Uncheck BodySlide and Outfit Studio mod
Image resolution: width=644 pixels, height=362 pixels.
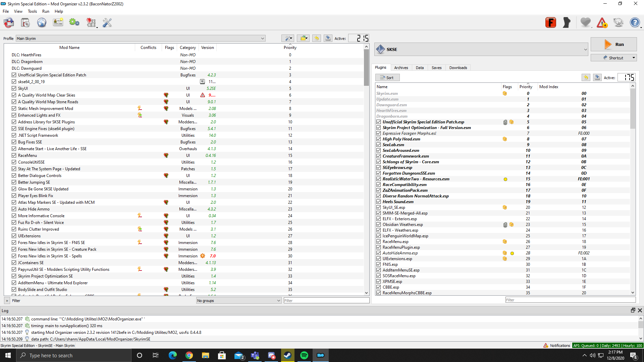tap(14, 290)
